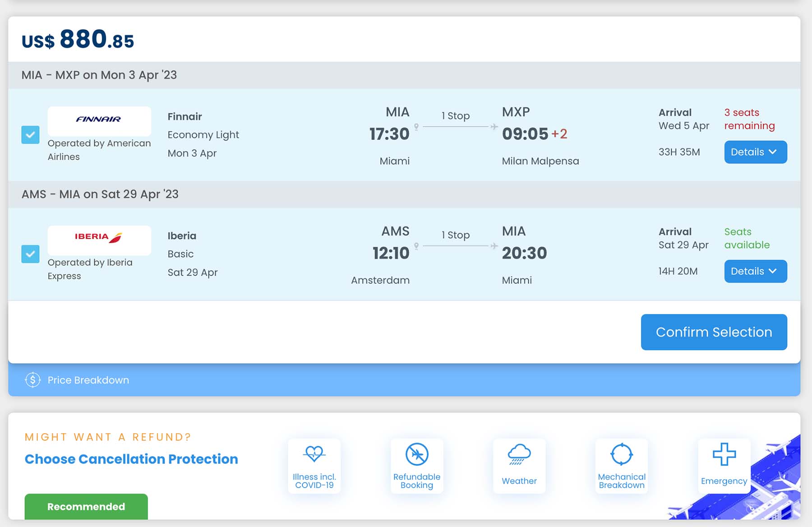Uncheck the Finnair flight checkbox
The image size is (812, 527).
coord(30,134)
